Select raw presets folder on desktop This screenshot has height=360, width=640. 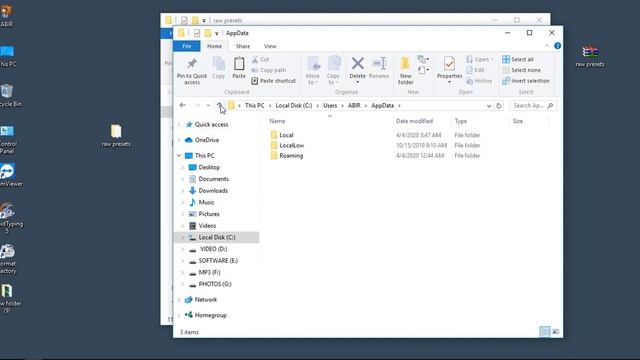116,136
